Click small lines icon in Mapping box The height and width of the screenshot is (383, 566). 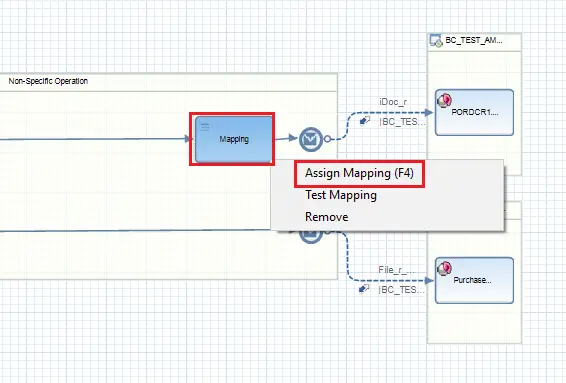point(205,126)
